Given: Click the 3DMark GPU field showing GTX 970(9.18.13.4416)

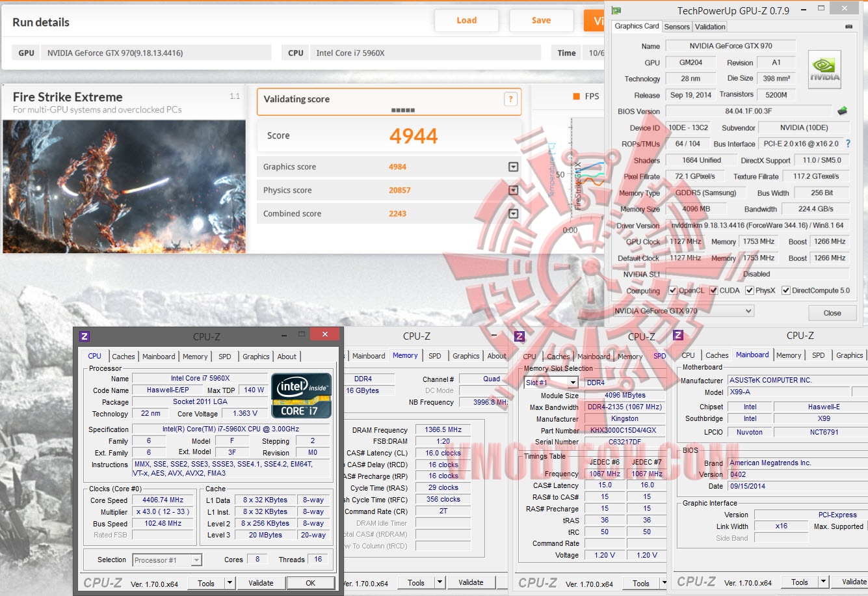Looking at the screenshot, I should click(156, 53).
